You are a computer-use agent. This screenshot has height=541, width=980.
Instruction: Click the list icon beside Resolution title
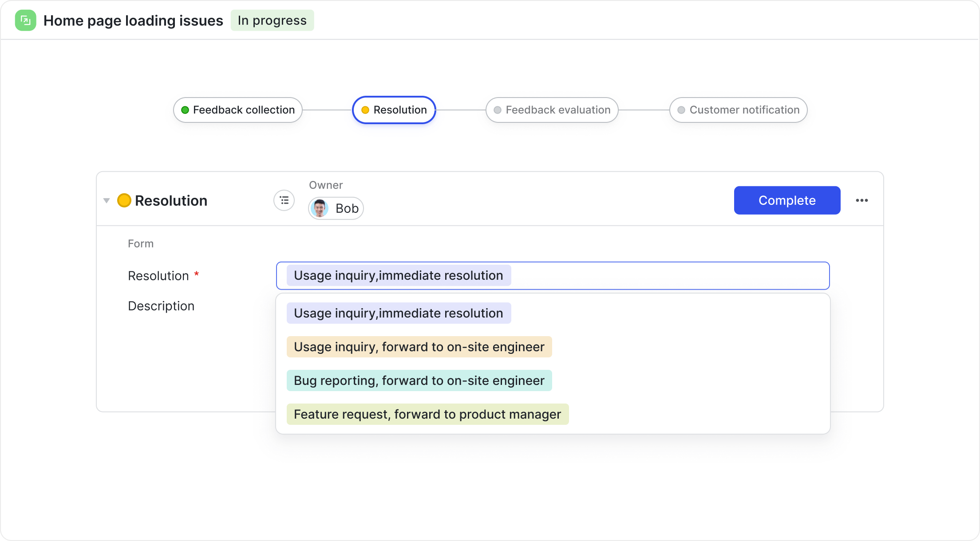284,200
